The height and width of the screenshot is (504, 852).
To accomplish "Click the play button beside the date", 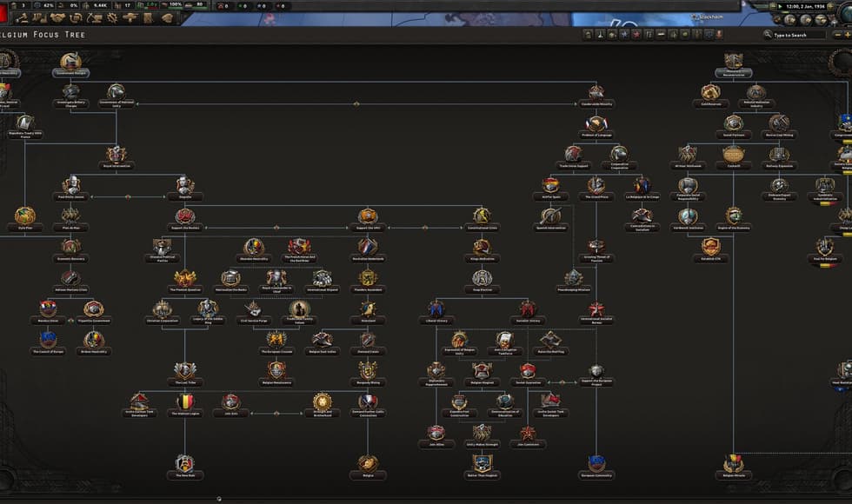I will pyautogui.click(x=781, y=6).
